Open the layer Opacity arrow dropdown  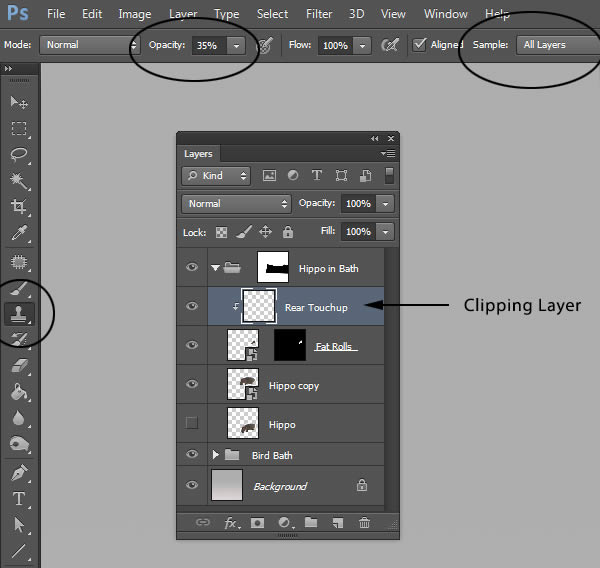385,204
